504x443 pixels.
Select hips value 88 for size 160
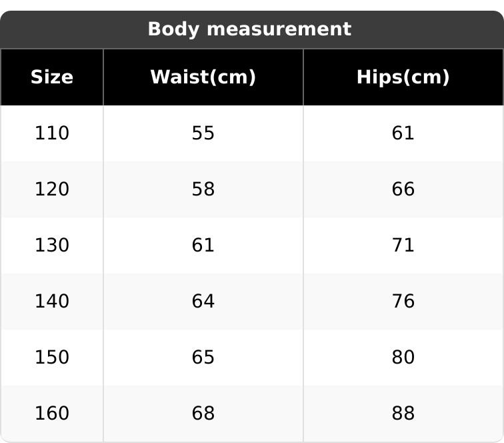coord(403,414)
